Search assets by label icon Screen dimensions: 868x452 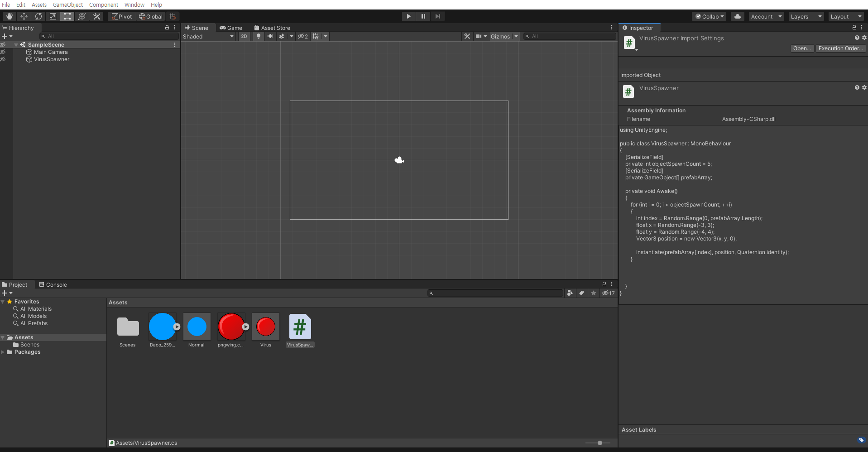click(582, 293)
